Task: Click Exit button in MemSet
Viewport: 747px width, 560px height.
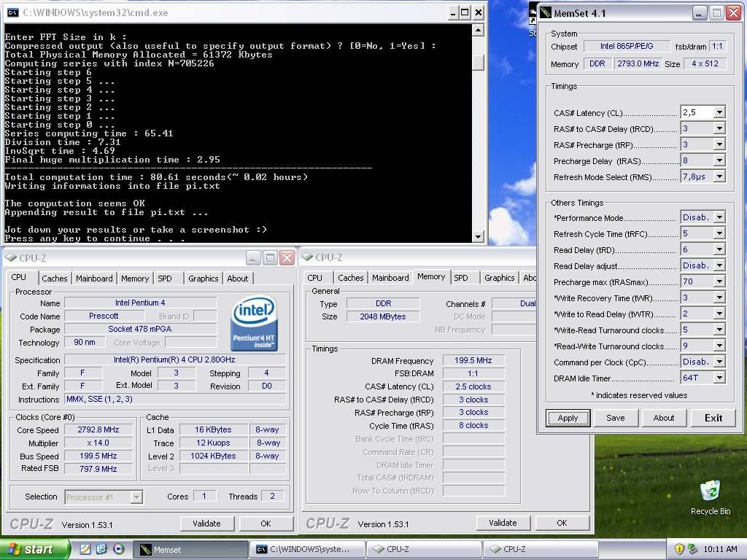Action: [713, 418]
